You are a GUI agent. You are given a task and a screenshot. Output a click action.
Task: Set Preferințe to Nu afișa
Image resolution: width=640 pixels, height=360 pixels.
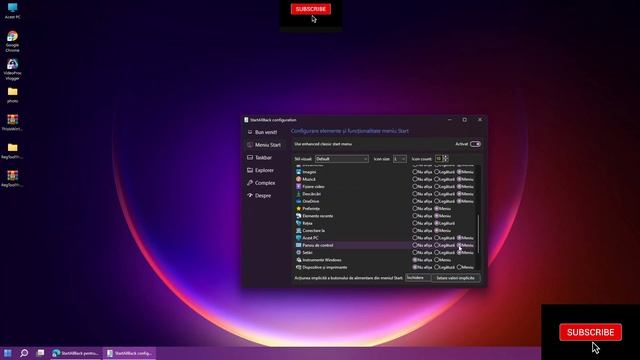click(415, 209)
